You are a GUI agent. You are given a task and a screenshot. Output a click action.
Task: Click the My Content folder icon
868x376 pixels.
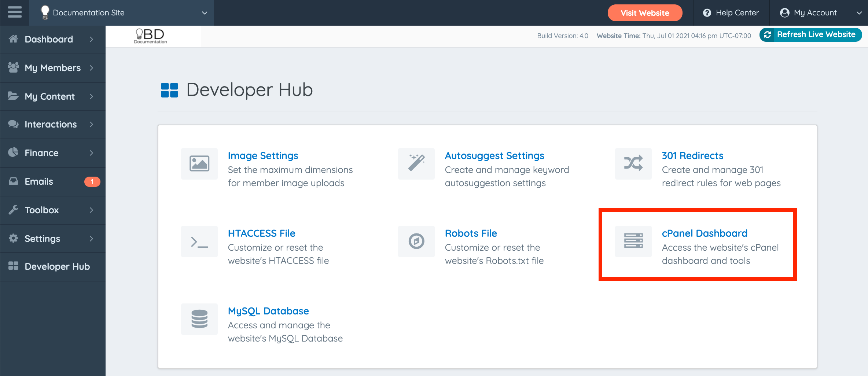14,96
